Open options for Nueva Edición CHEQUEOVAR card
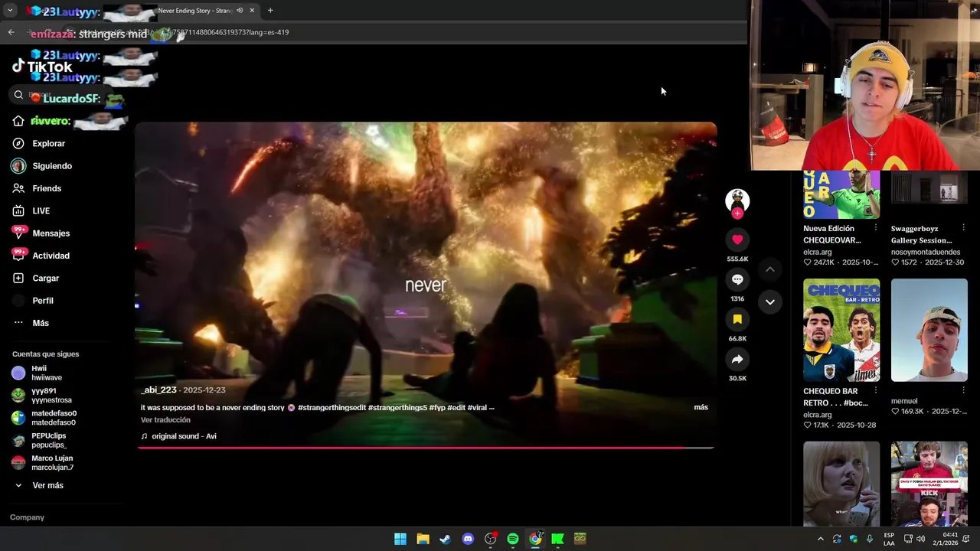The height and width of the screenshot is (551, 980). click(876, 228)
